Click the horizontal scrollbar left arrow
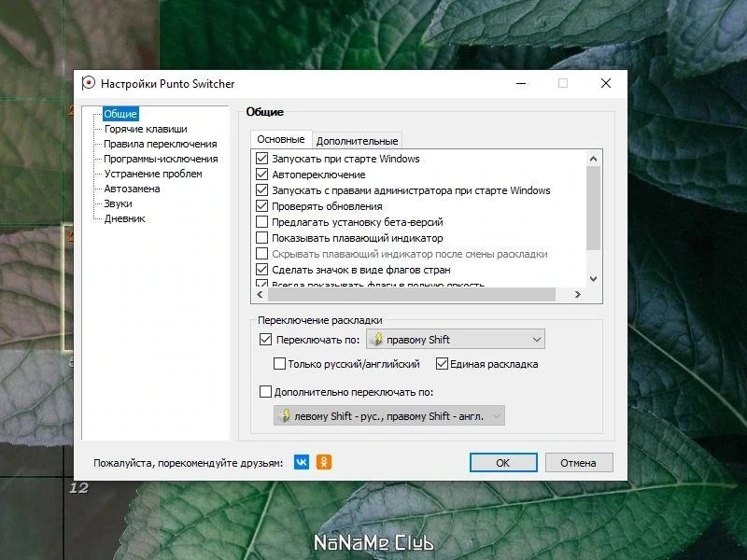 pos(260,294)
